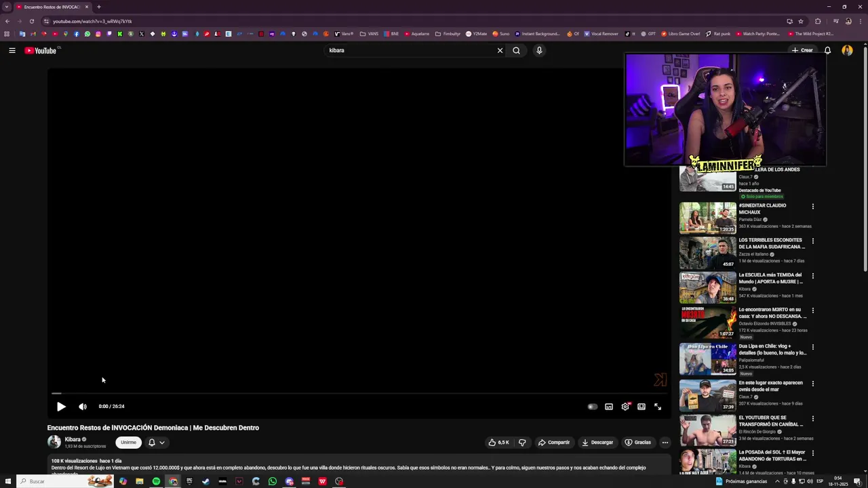Click Octavio Elizondo INVISIBLES channel name

point(764,324)
